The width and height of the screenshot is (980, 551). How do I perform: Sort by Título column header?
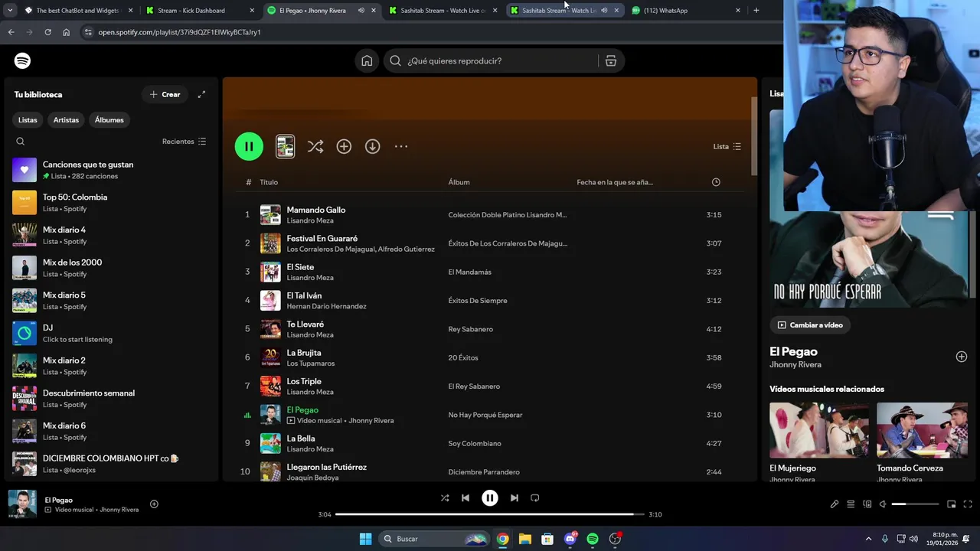pos(269,182)
